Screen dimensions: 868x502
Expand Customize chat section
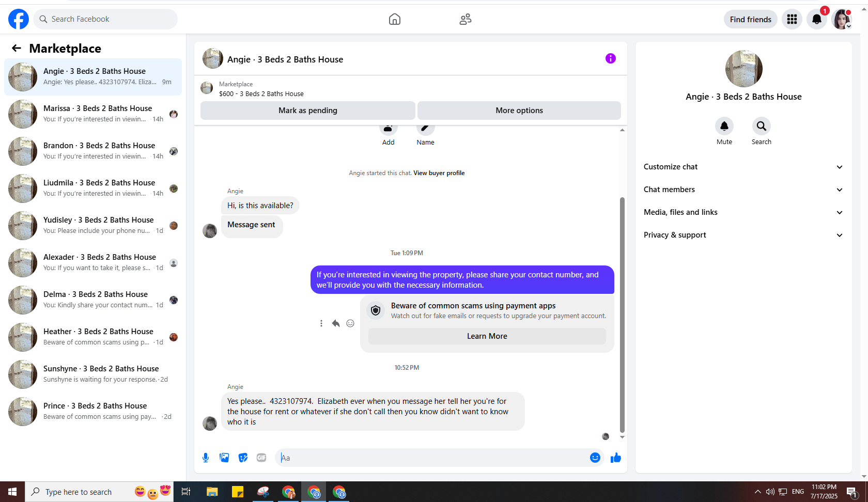743,167
